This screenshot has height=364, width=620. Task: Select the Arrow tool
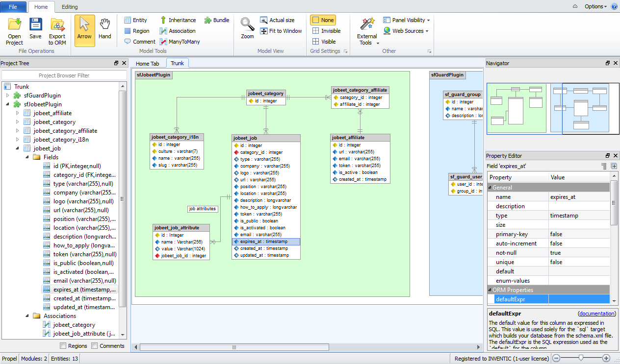pyautogui.click(x=84, y=29)
